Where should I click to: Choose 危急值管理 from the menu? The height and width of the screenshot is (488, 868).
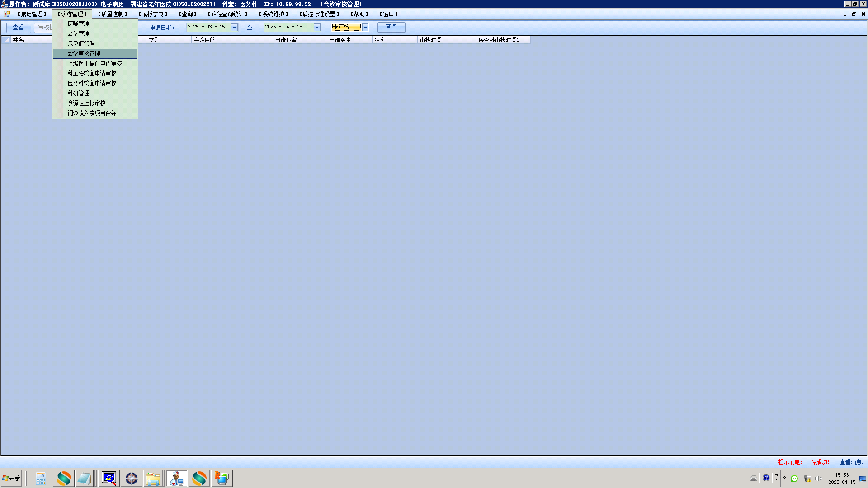pos(81,43)
